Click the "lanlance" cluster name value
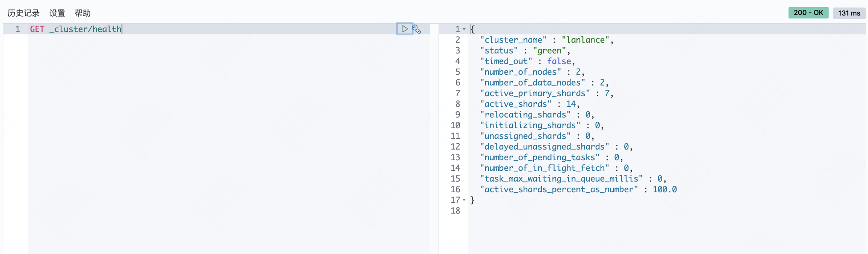Viewport: 868px width, 254px height. (x=585, y=40)
